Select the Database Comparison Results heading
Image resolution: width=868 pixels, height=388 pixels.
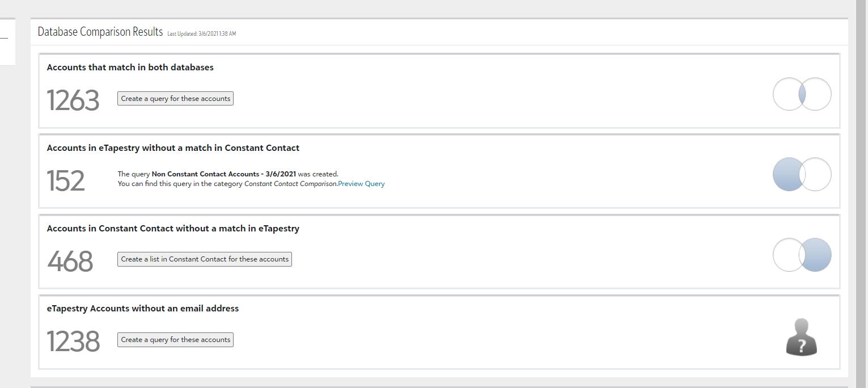[x=100, y=32]
